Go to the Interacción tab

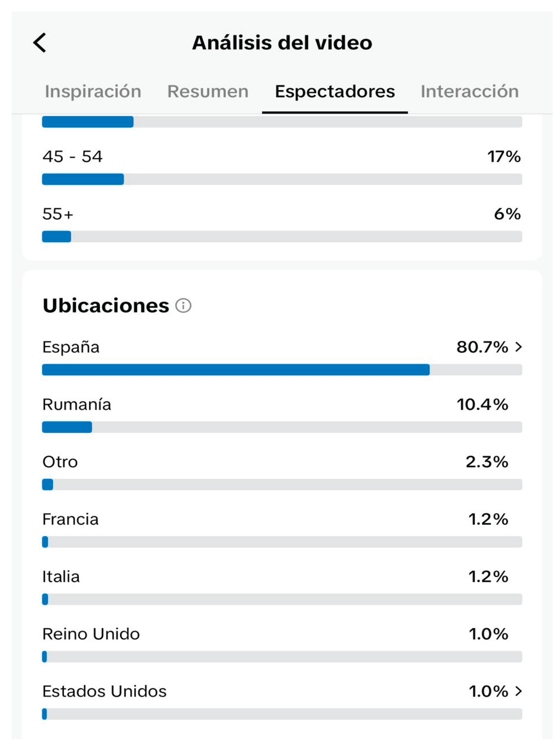[470, 91]
